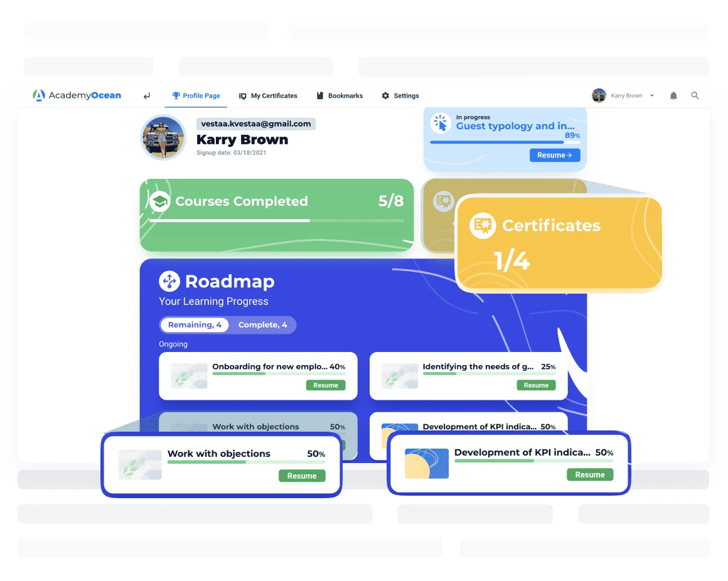Expand the Karry Brown account dropdown
Viewport: 728px width, 581px height.
tap(651, 96)
